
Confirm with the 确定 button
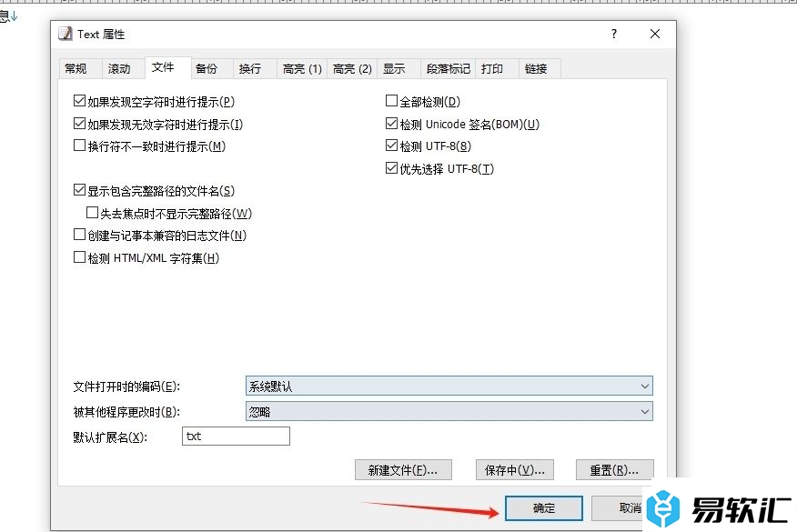coord(544,508)
